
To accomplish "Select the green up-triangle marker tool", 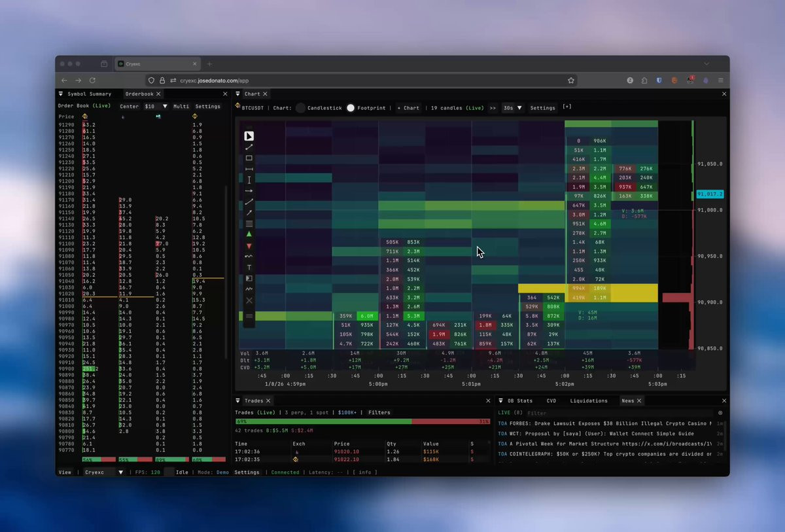I will click(x=249, y=234).
